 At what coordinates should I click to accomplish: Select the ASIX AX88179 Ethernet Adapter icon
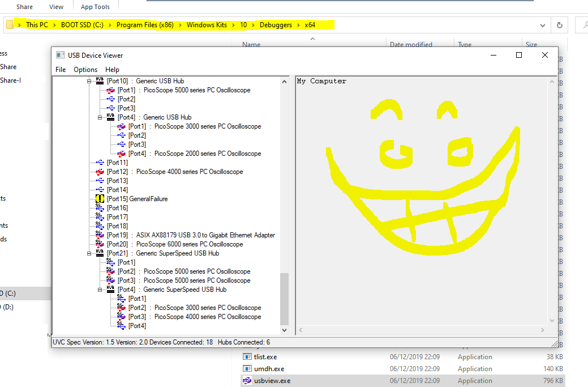pyautogui.click(x=100, y=235)
